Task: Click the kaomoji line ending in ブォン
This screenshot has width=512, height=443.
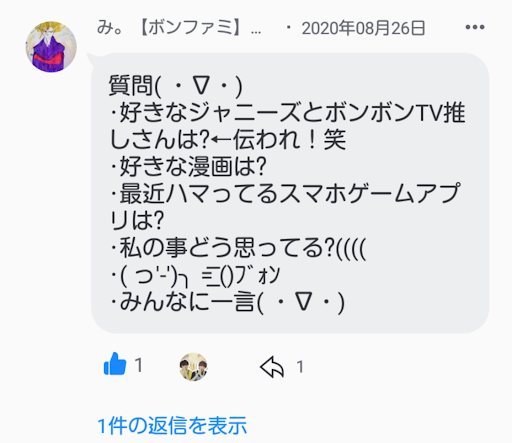Action: pos(195,276)
